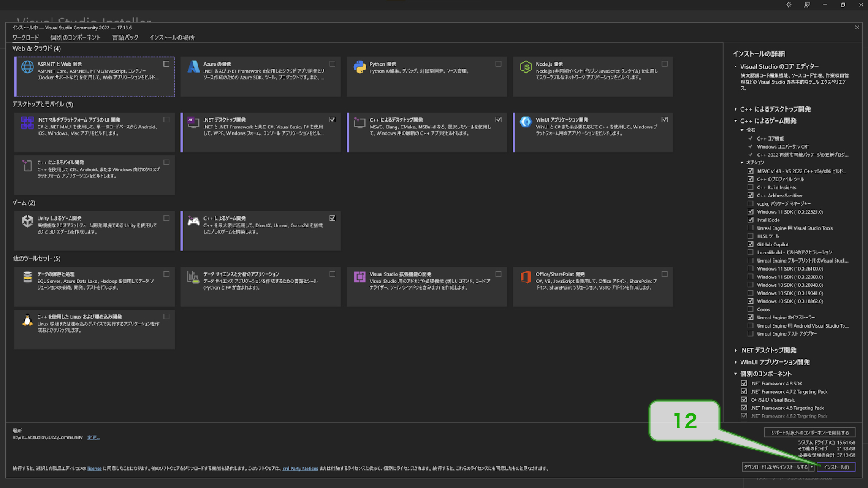Uncheck the C++ game development workload

click(x=332, y=218)
